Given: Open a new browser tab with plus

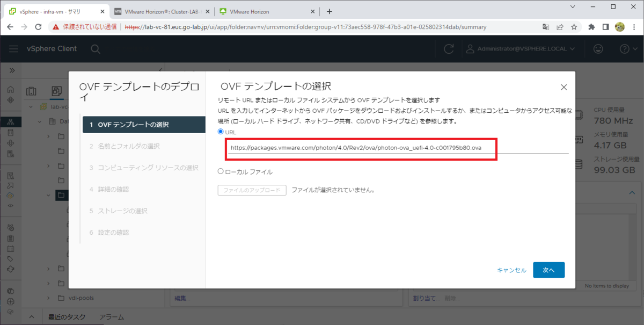Looking at the screenshot, I should pyautogui.click(x=330, y=11).
